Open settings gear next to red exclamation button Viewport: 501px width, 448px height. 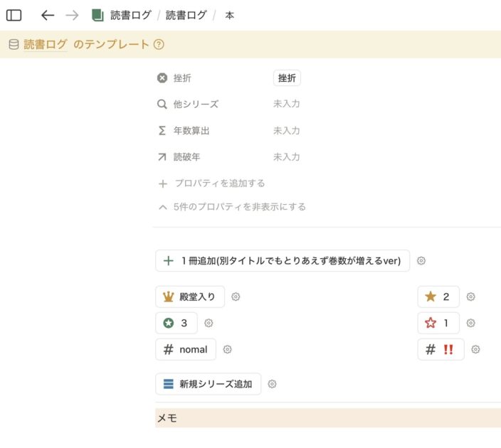click(x=475, y=349)
